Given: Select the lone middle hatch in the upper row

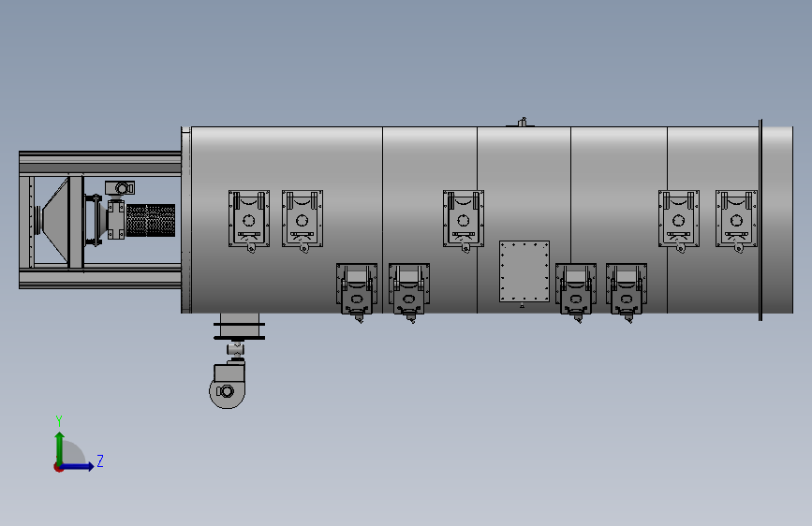Looking at the screenshot, I should (464, 220).
